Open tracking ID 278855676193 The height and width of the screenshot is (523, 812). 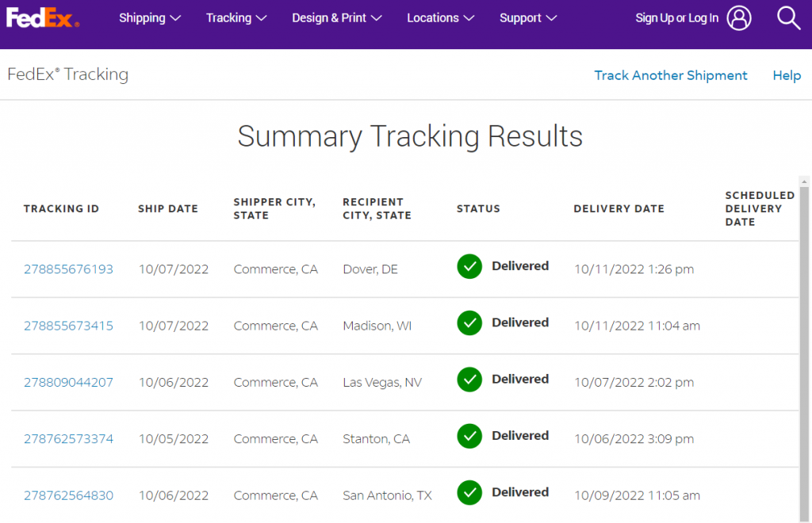68,269
